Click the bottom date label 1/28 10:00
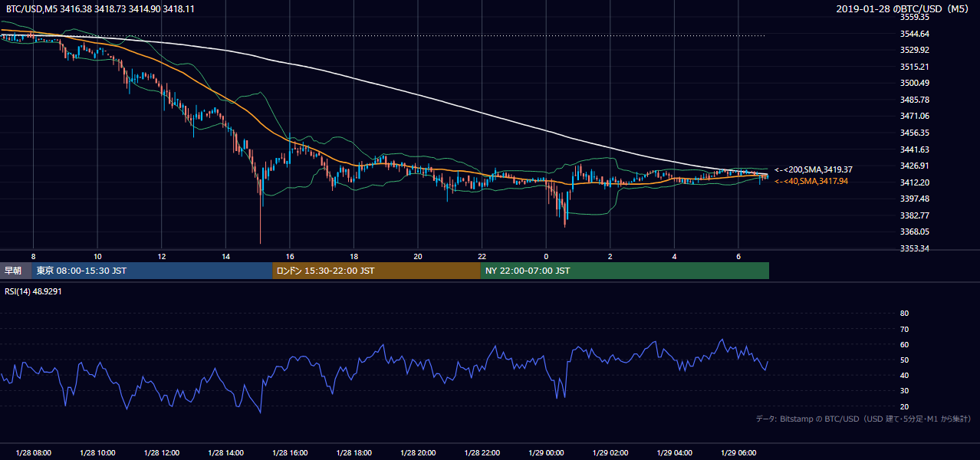This screenshot has width=980, height=460. [x=97, y=453]
